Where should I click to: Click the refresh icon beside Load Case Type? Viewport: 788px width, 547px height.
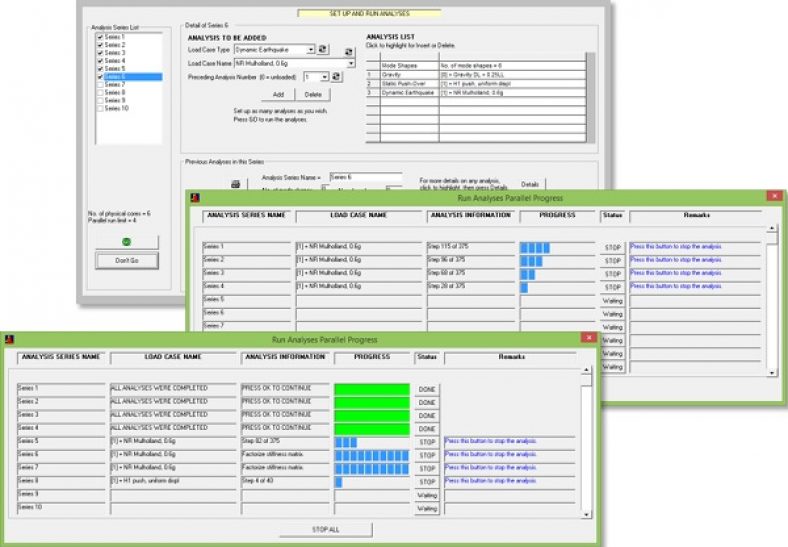[x=323, y=49]
